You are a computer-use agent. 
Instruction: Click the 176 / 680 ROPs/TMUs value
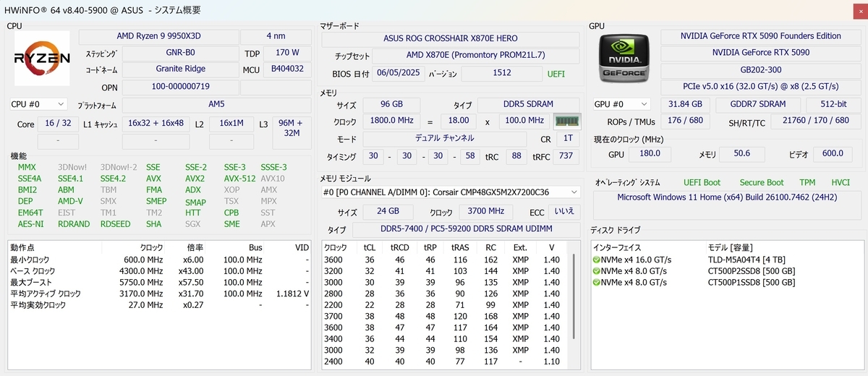coord(685,121)
